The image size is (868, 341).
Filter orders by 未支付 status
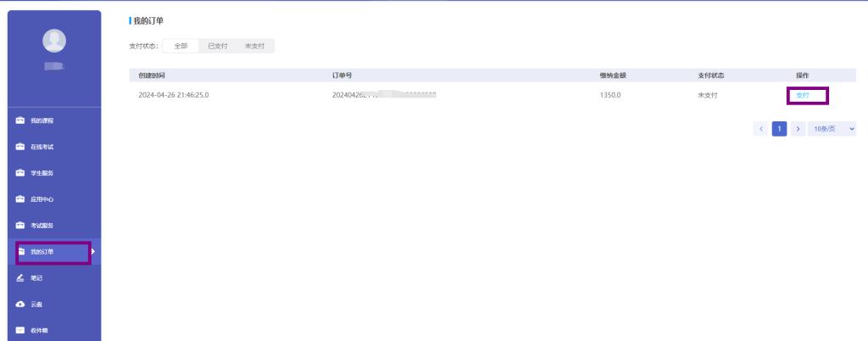pos(254,46)
